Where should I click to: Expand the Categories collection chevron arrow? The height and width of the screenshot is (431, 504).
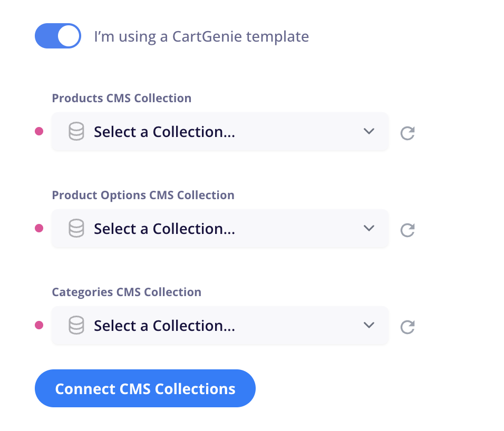(369, 325)
